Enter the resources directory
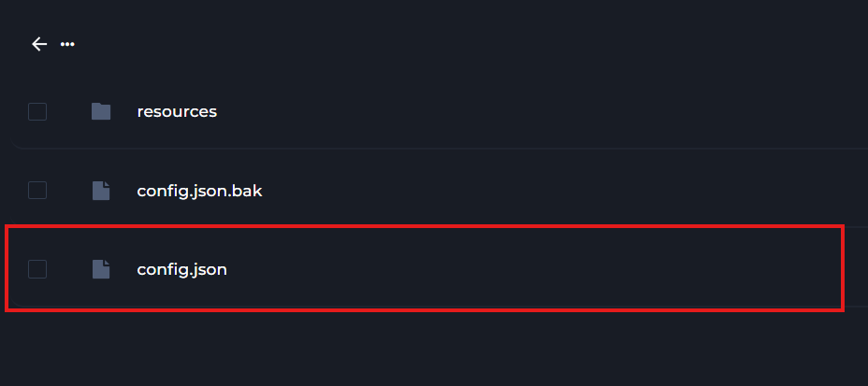The height and width of the screenshot is (386, 868). click(177, 112)
